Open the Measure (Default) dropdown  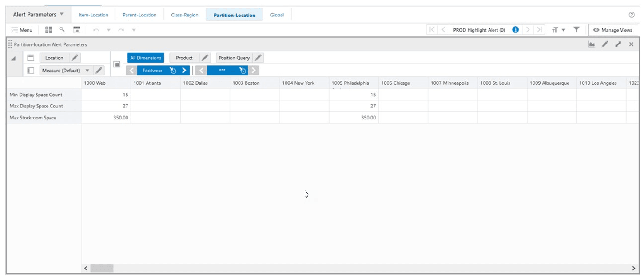click(88, 70)
